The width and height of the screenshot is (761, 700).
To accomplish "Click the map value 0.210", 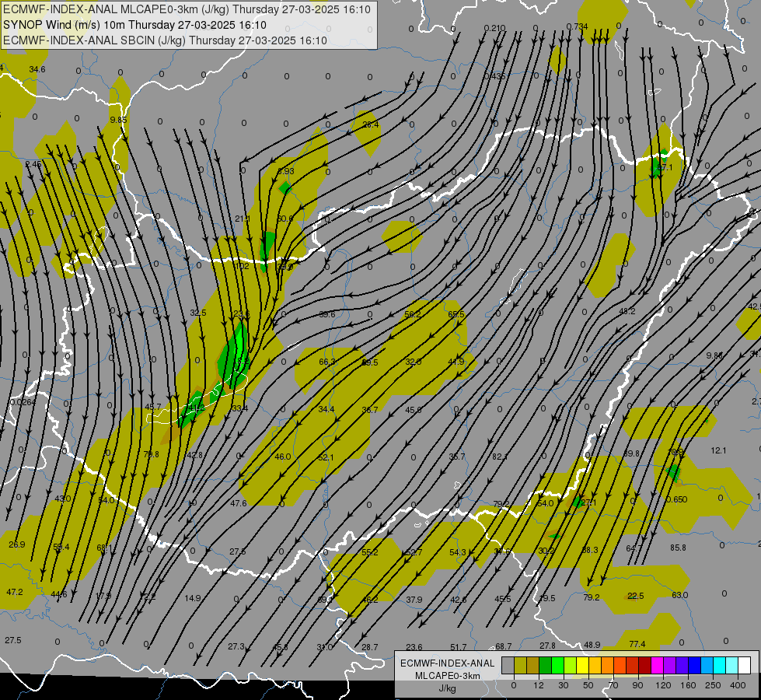I will click(x=494, y=28).
